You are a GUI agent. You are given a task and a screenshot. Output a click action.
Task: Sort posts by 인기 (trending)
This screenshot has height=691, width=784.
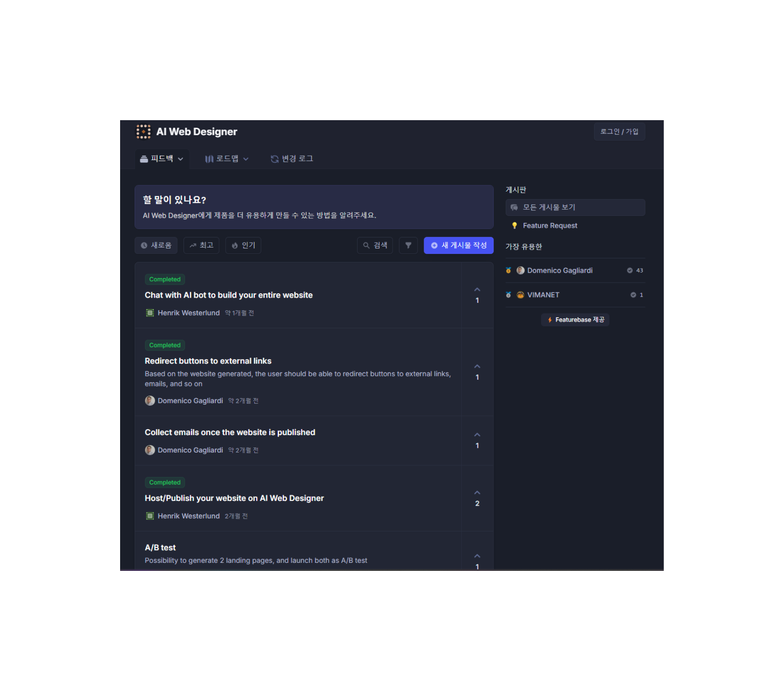click(243, 246)
